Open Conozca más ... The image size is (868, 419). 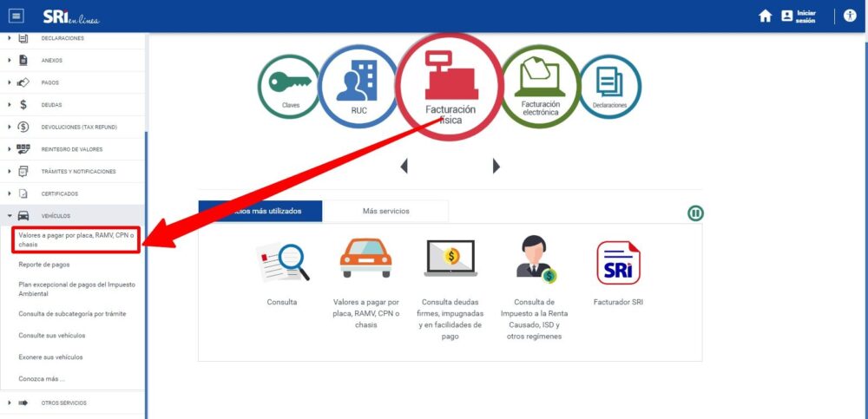42,379
